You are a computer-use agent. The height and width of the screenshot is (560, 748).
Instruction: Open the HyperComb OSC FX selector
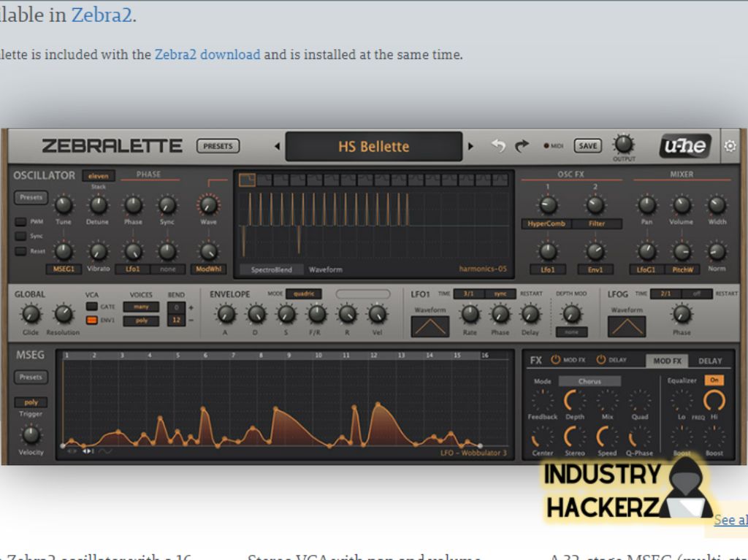click(x=546, y=223)
